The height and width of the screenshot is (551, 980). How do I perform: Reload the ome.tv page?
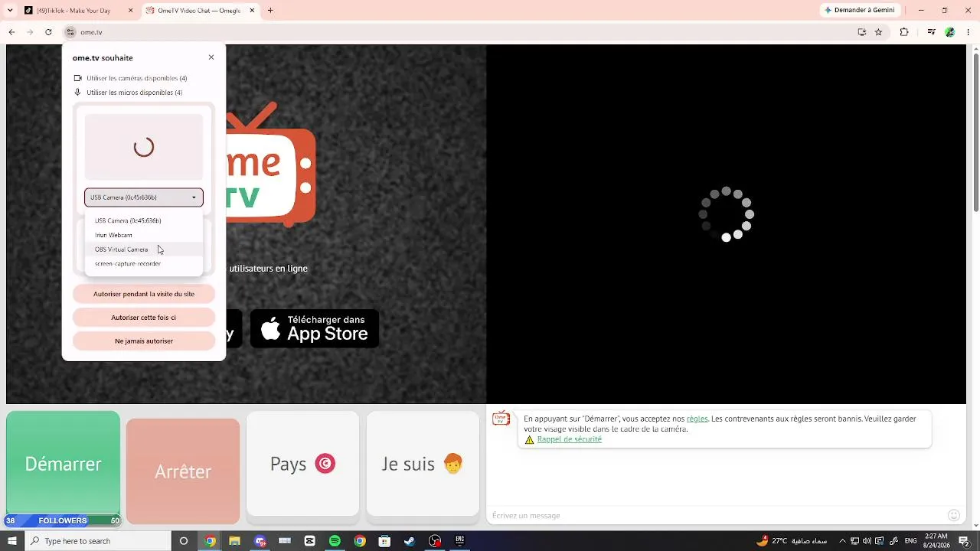click(48, 32)
